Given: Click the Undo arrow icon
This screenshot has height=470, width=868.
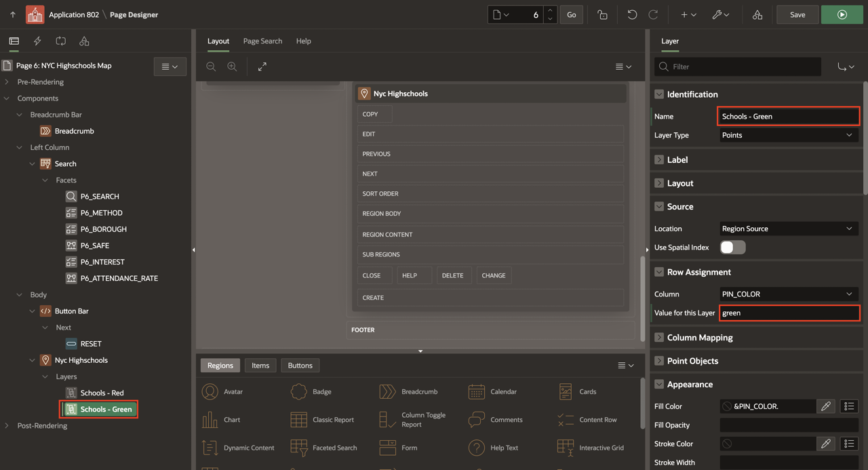Looking at the screenshot, I should pos(631,14).
